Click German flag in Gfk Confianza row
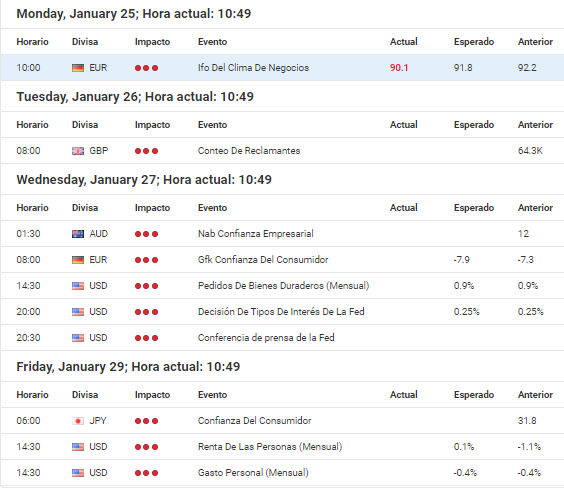Viewport: 564px width, 488px height. [78, 260]
